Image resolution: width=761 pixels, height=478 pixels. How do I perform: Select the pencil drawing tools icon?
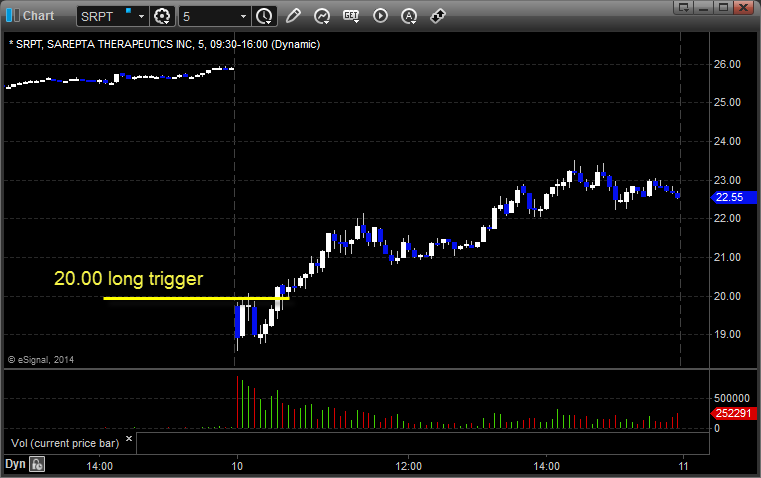click(x=293, y=16)
